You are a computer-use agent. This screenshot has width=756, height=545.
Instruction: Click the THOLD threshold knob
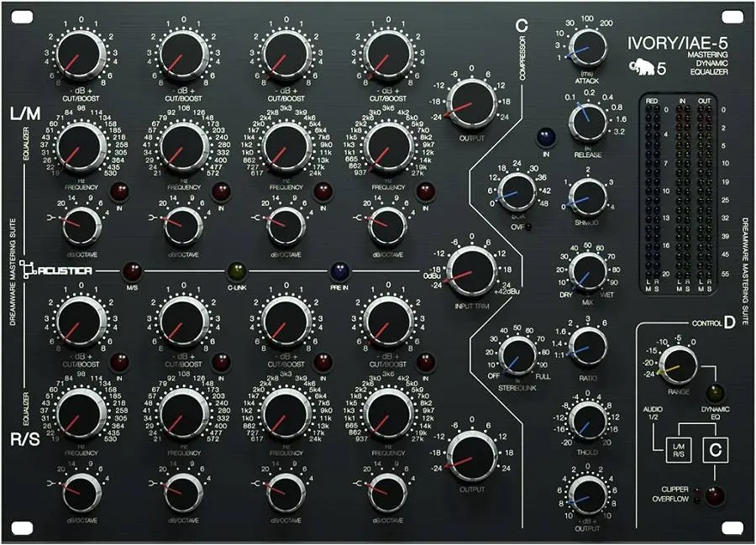coord(588,422)
